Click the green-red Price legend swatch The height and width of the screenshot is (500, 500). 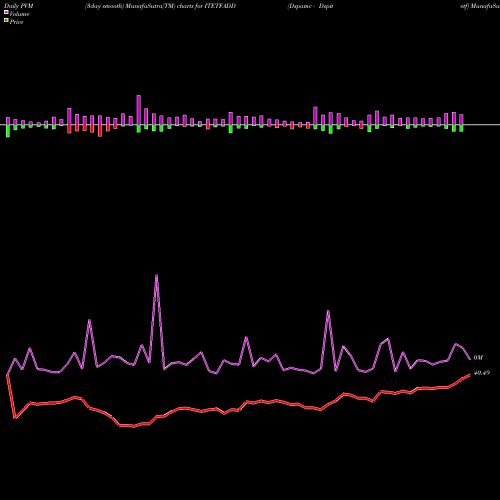[6, 21]
